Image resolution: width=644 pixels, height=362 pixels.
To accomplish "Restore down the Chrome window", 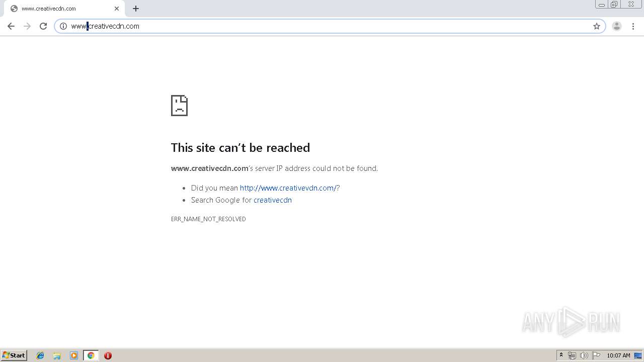I will pyautogui.click(x=614, y=5).
